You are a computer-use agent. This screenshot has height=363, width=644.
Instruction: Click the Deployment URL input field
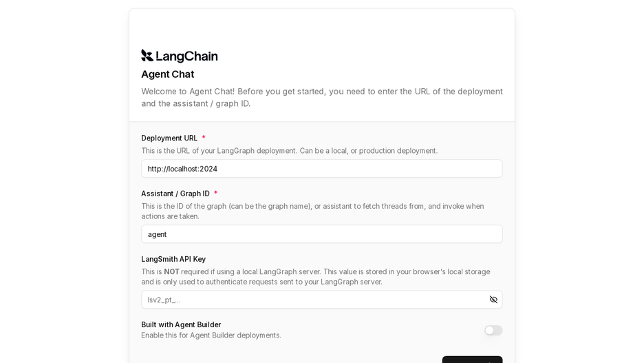(x=321, y=169)
